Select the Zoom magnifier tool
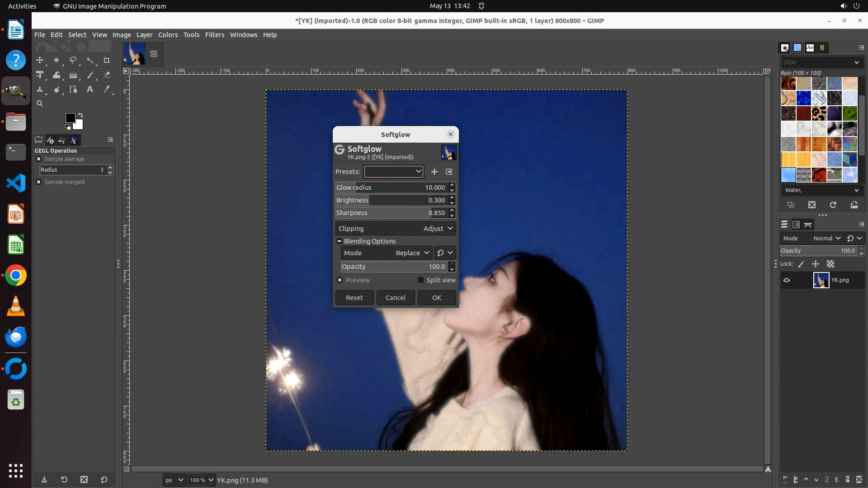 click(40, 104)
